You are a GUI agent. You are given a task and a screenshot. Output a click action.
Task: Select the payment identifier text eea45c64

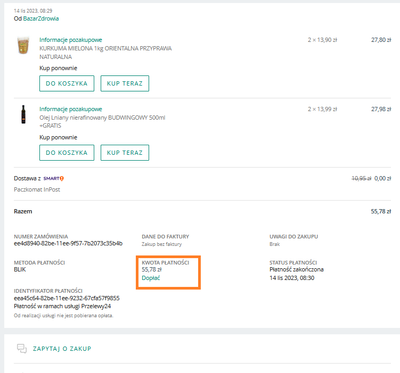(67, 298)
